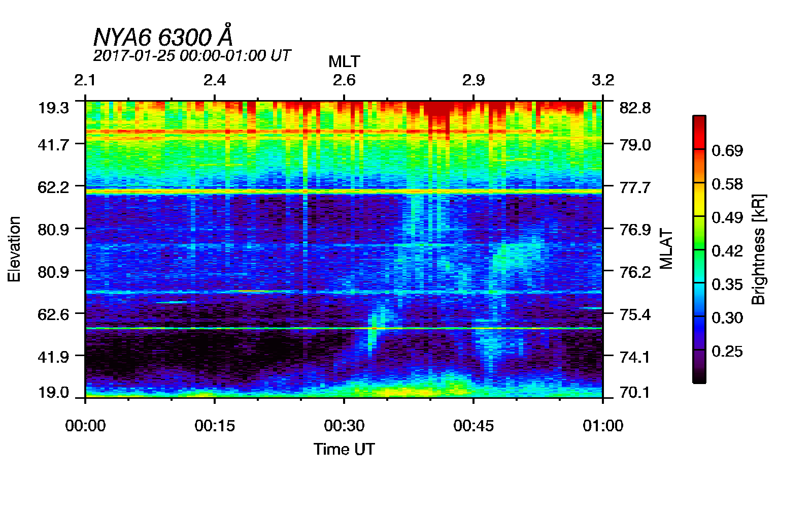The height and width of the screenshot is (508, 812).
Task: Click the 19.3 Elevation tick label
Action: tap(53, 108)
